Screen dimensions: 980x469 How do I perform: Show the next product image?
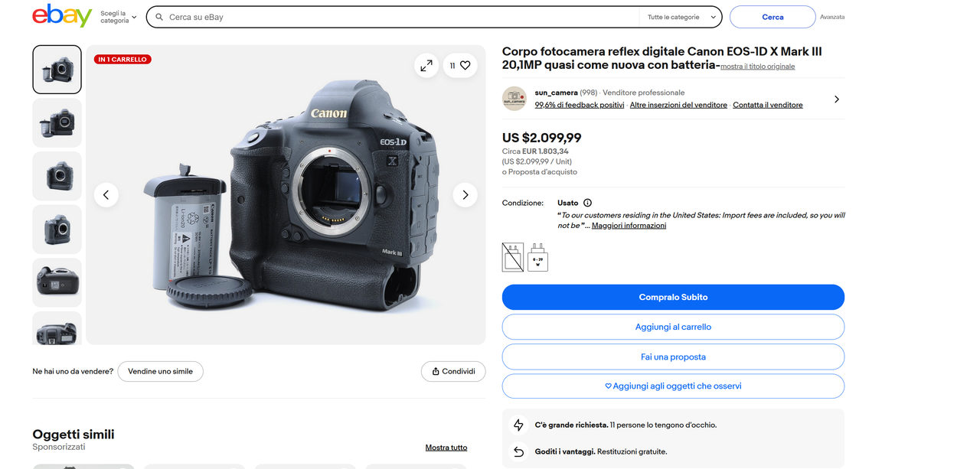pos(465,195)
